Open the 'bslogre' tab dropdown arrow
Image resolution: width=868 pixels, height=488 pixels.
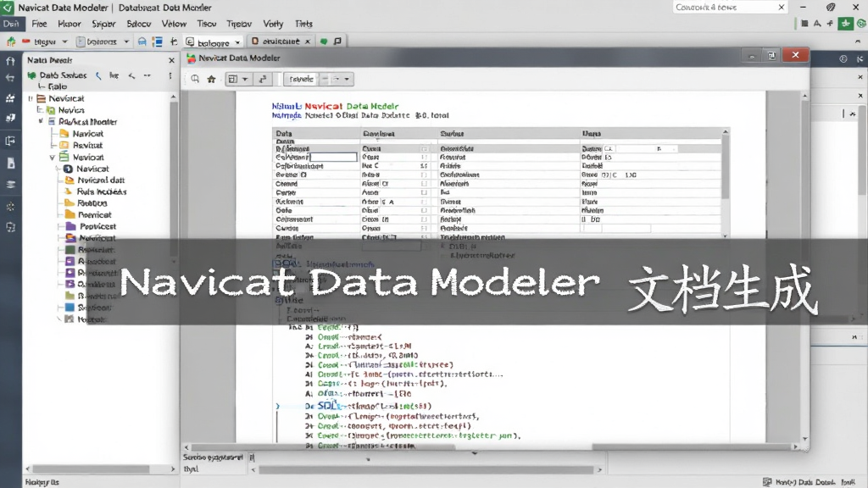coord(238,42)
